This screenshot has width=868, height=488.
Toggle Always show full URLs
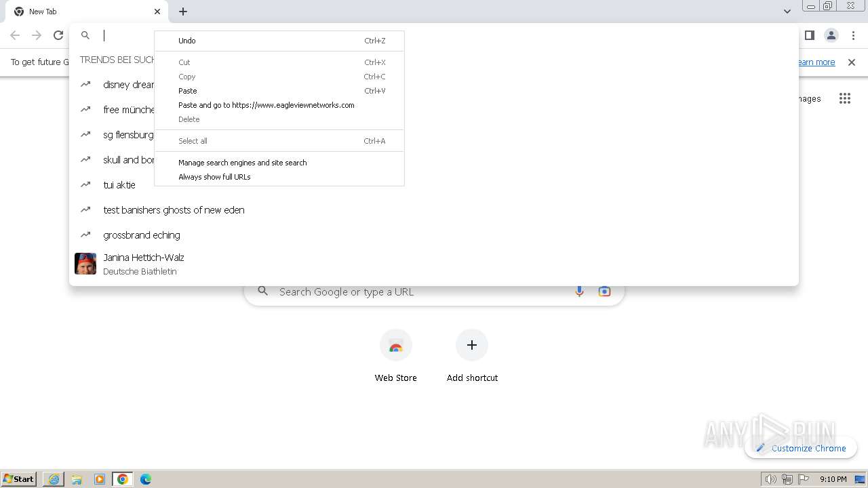coord(279,177)
